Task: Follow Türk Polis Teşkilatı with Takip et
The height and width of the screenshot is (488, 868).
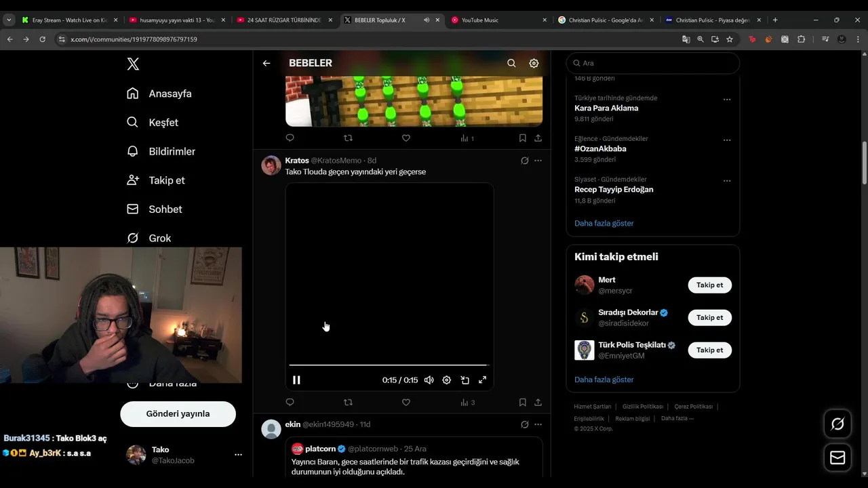Action: click(x=709, y=350)
